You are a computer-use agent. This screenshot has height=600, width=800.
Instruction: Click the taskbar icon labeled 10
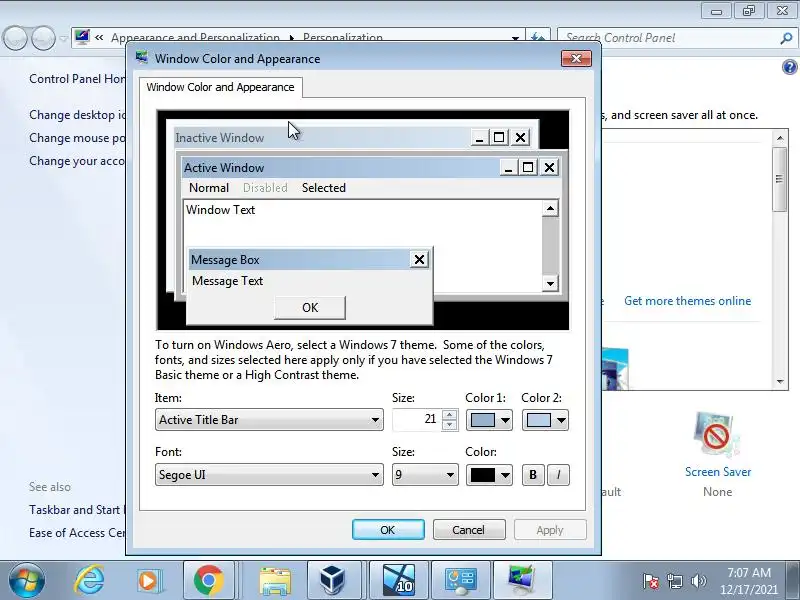(399, 580)
